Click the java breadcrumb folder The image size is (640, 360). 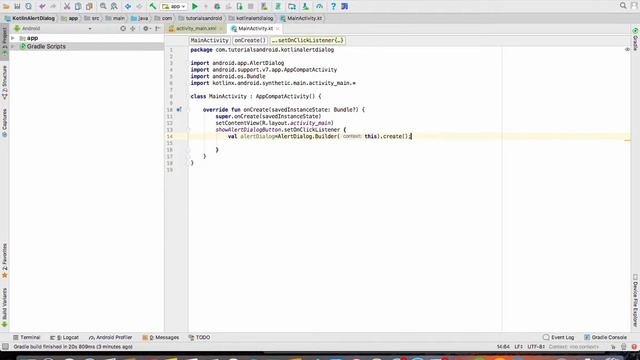(140, 18)
